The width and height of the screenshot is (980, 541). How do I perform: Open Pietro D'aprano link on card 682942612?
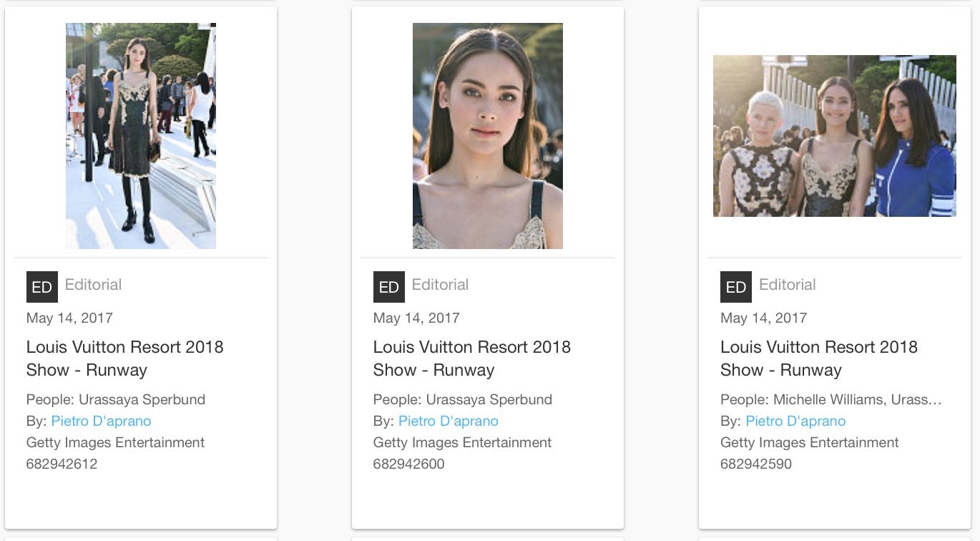[x=101, y=421]
